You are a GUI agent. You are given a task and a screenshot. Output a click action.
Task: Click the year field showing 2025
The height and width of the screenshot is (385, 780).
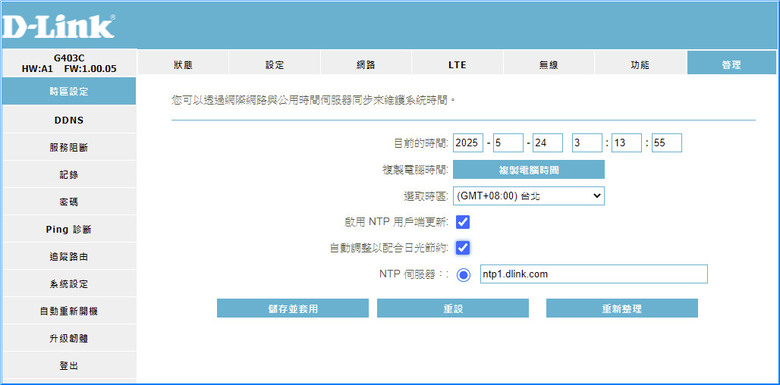468,143
